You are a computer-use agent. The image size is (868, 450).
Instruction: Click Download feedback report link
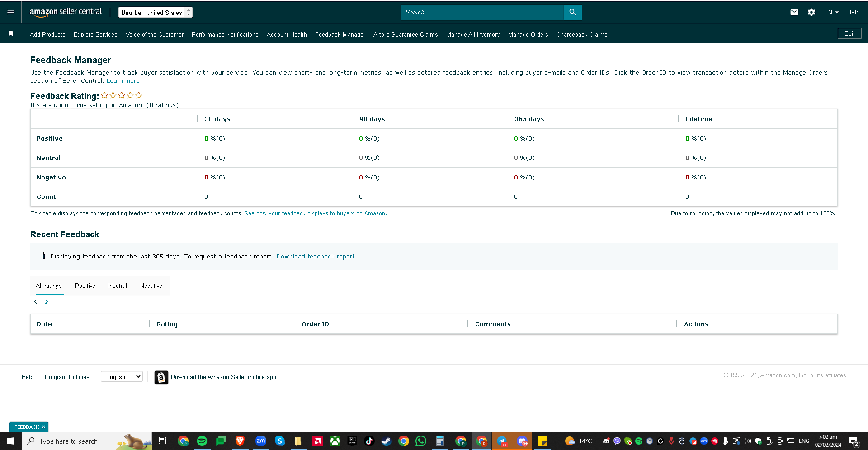(316, 256)
